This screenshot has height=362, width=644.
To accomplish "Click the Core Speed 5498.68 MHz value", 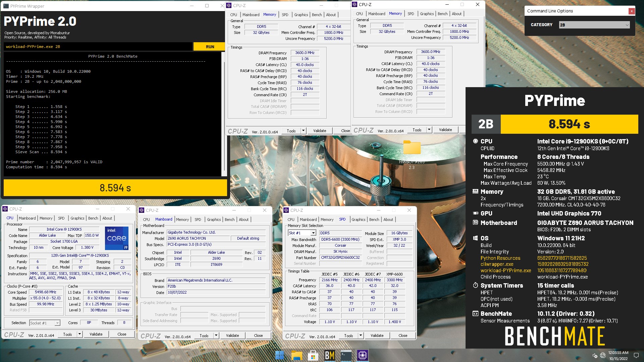I will (x=46, y=292).
